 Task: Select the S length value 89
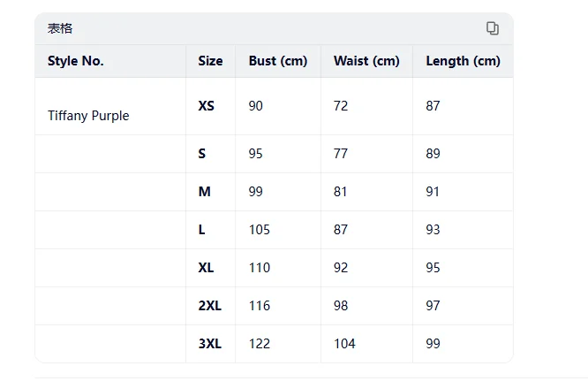[433, 154]
